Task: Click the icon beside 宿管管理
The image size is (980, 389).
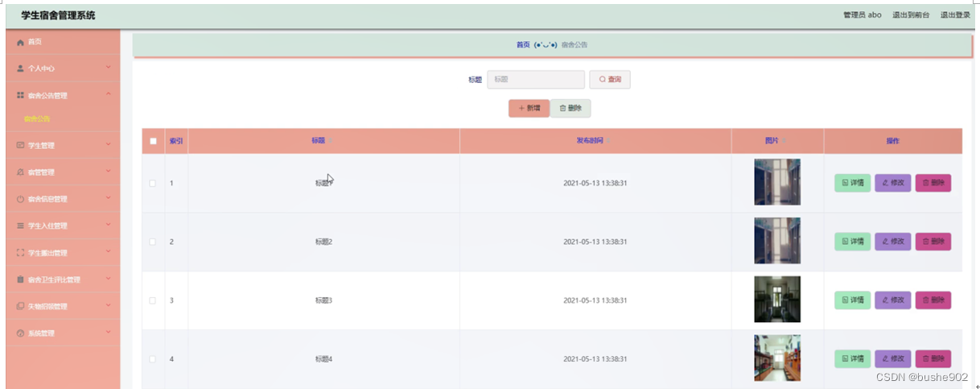Action: [21, 172]
